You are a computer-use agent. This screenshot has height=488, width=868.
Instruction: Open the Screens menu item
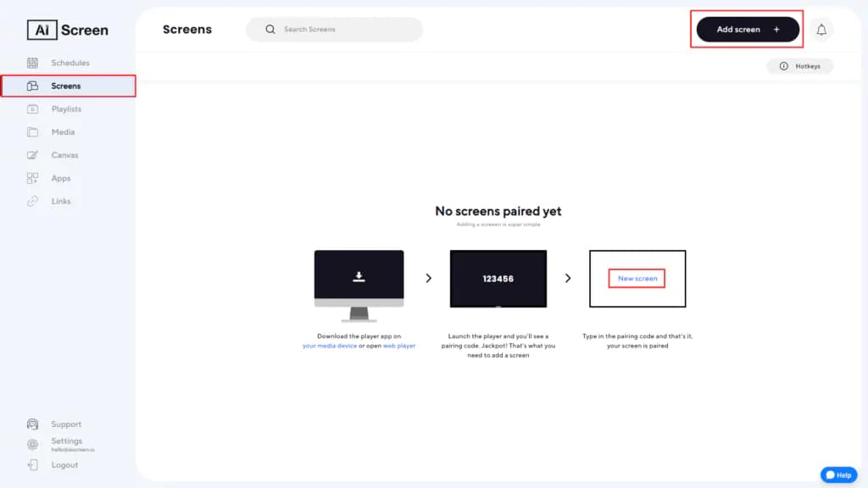[x=66, y=86]
